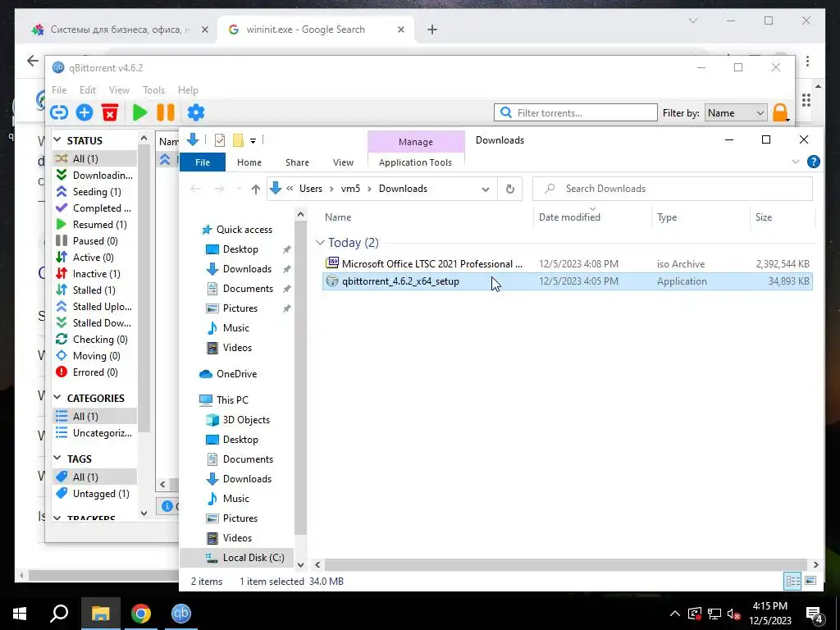Open Explorer Share ribbon tab
This screenshot has width=840, height=630.
tap(297, 162)
